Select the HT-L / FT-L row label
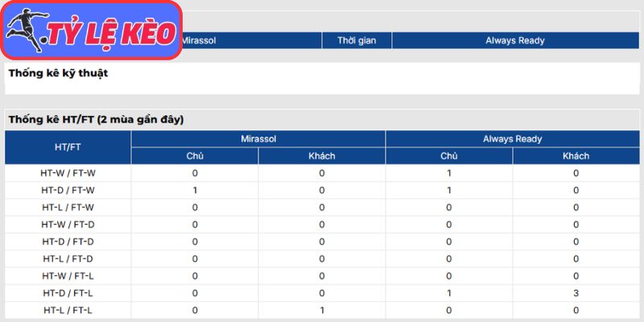The width and height of the screenshot is (644, 322). 68,310
